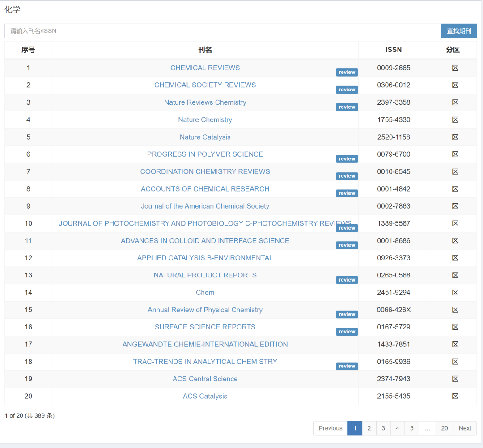Viewport: 483px width, 448px height.
Task: Focus the journal name/ISSN search field
Action: click(223, 31)
